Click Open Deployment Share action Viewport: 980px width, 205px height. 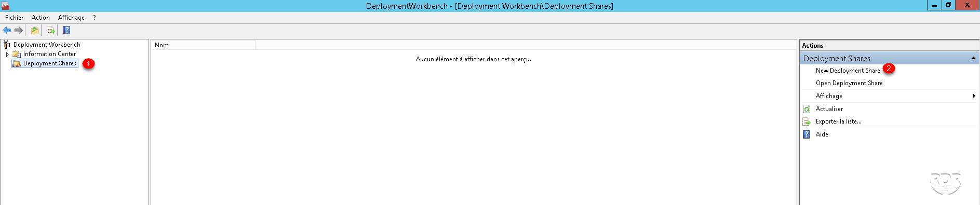click(x=849, y=83)
